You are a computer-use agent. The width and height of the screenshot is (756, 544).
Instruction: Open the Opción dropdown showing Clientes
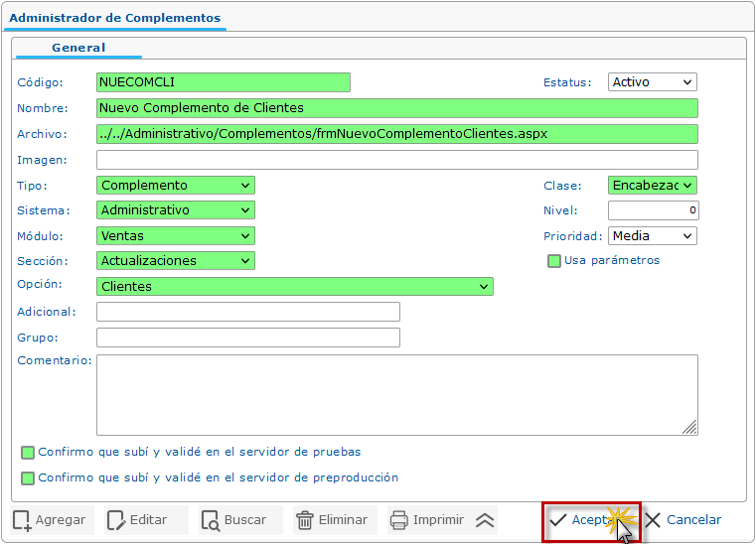[x=295, y=287]
